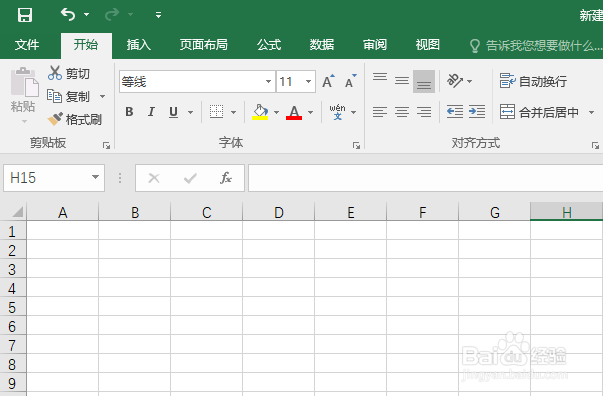Click the decrease indent icon
Screen dimensions: 603x396
pyautogui.click(x=455, y=112)
